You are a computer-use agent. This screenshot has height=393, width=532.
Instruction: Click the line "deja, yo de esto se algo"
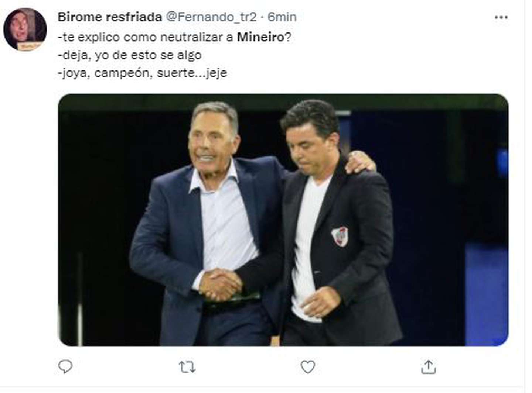click(x=130, y=55)
